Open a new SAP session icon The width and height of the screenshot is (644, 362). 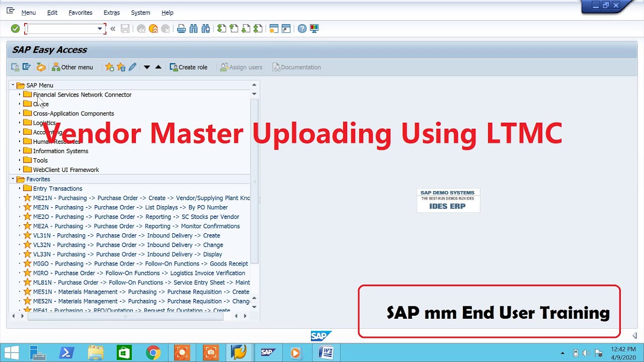coord(274,29)
